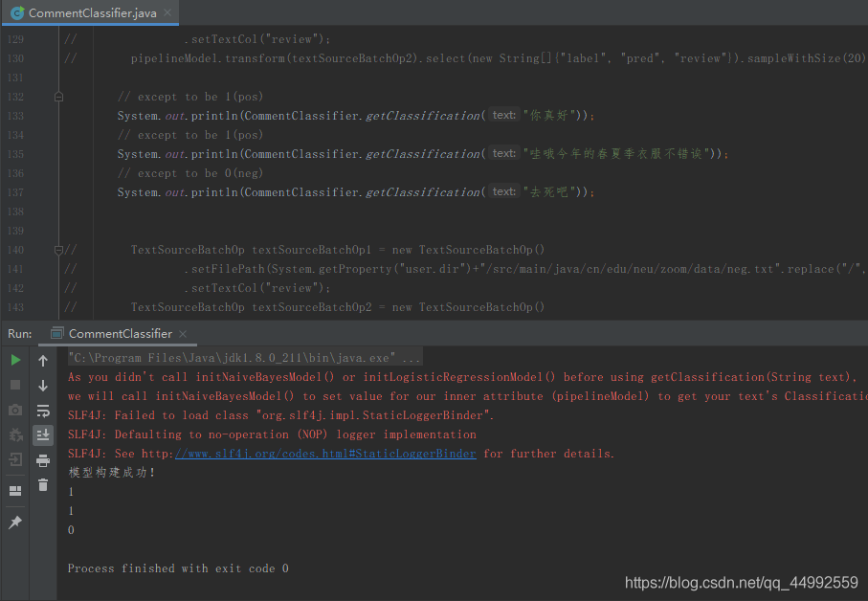868x601 pixels.
Task: Click the camera Dump Threads icon
Action: pos(15,410)
